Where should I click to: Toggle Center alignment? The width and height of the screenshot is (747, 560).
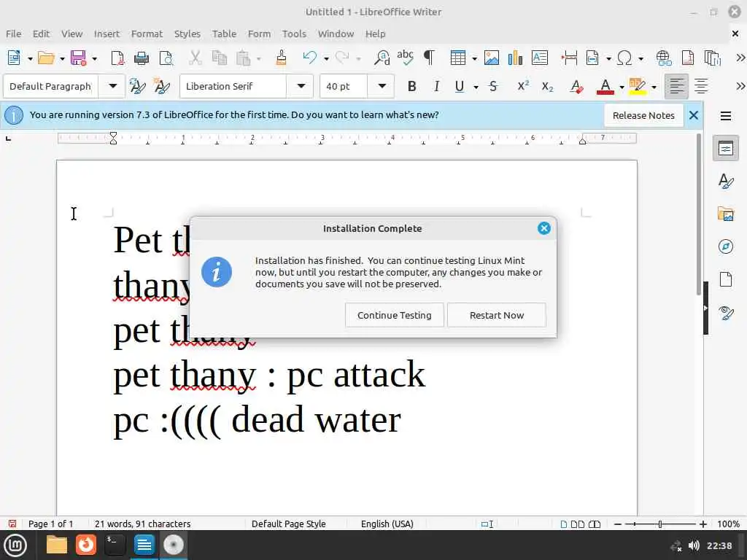(x=701, y=86)
